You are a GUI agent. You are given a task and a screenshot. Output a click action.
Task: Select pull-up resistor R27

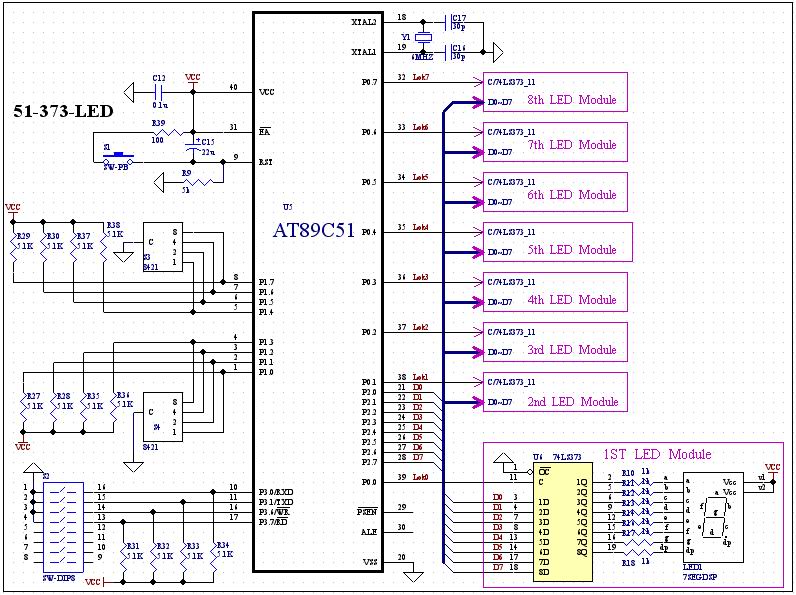point(23,408)
